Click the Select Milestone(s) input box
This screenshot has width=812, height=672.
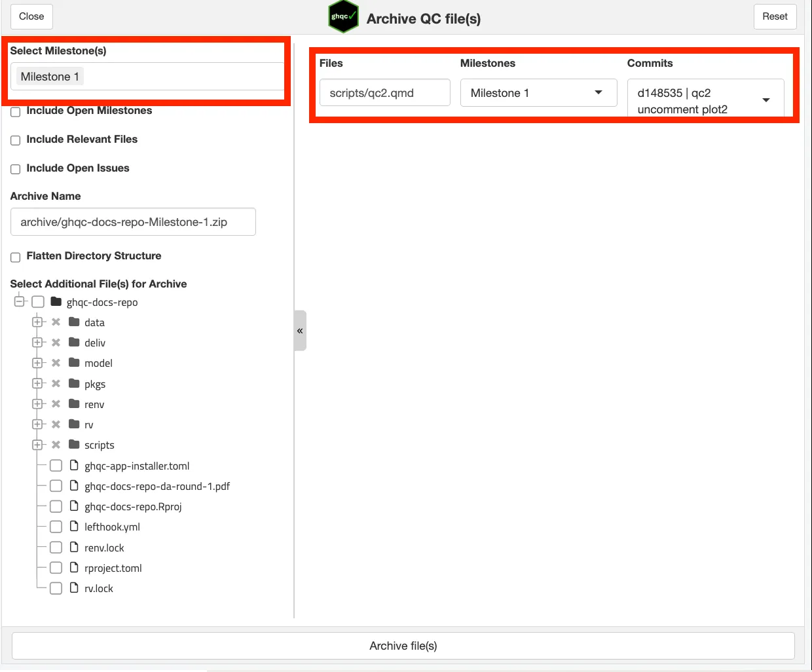[177, 77]
